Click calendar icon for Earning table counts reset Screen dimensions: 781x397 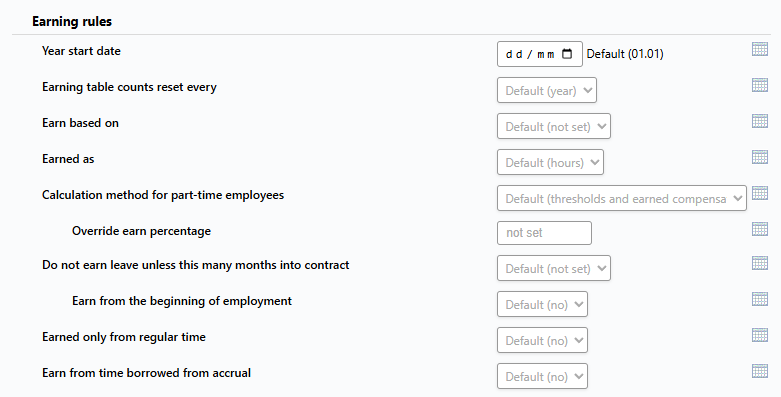pos(760,85)
